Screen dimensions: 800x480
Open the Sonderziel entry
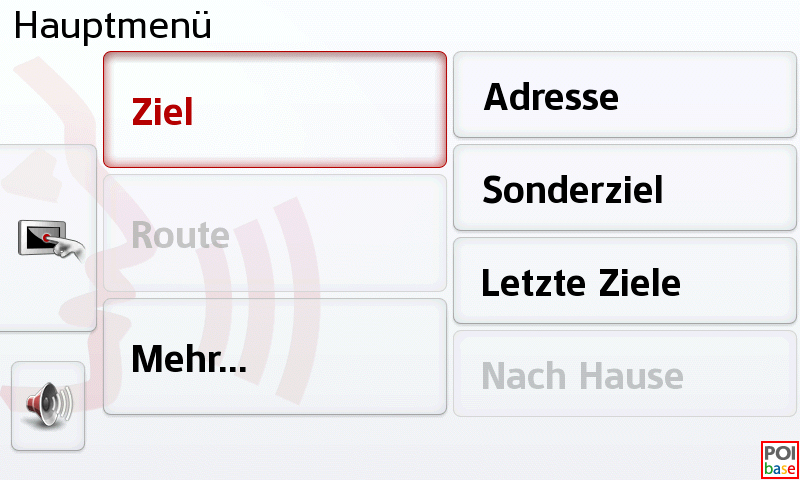tap(626, 188)
